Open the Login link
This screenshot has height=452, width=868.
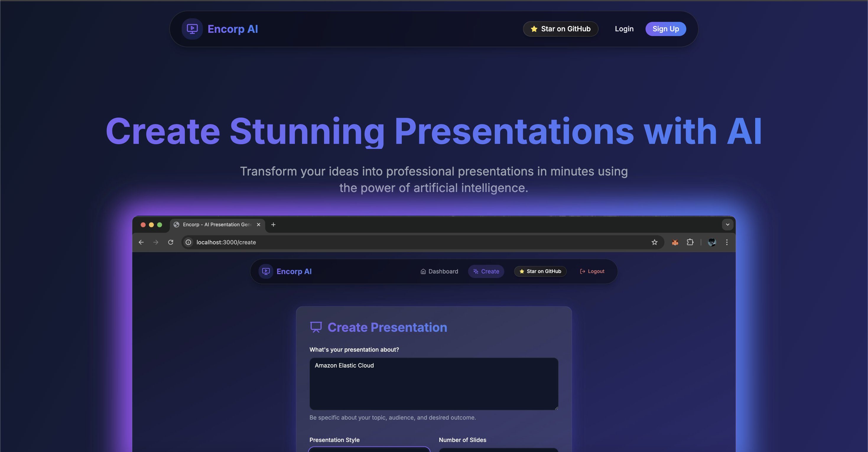tap(624, 29)
